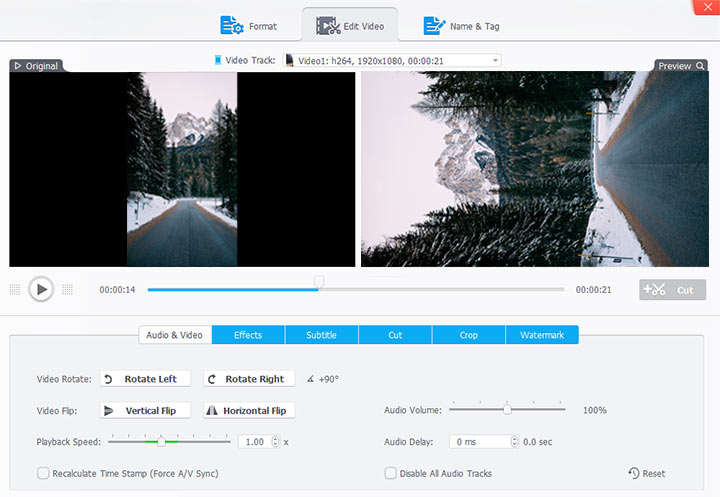
Task: Close the editor with the red X
Action: point(707,7)
